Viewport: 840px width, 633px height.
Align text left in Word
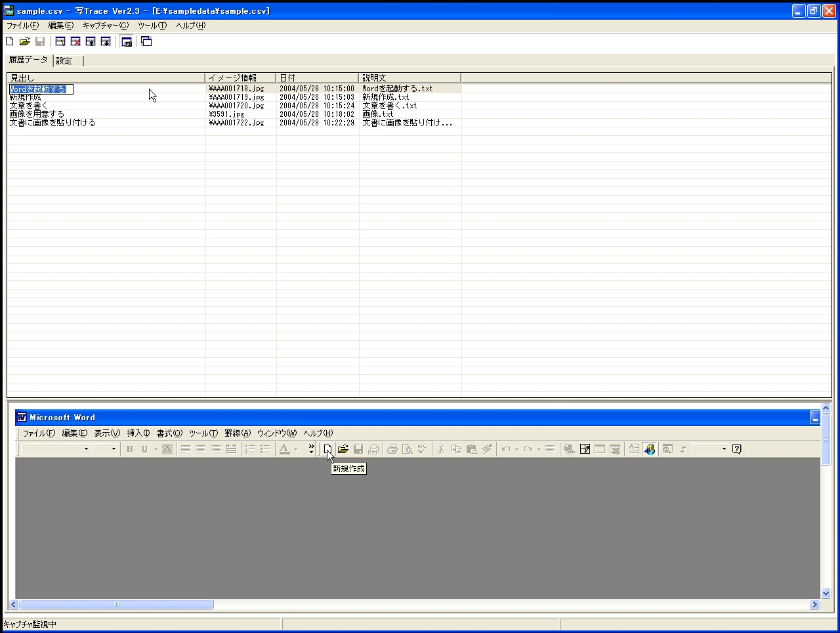coord(186,449)
